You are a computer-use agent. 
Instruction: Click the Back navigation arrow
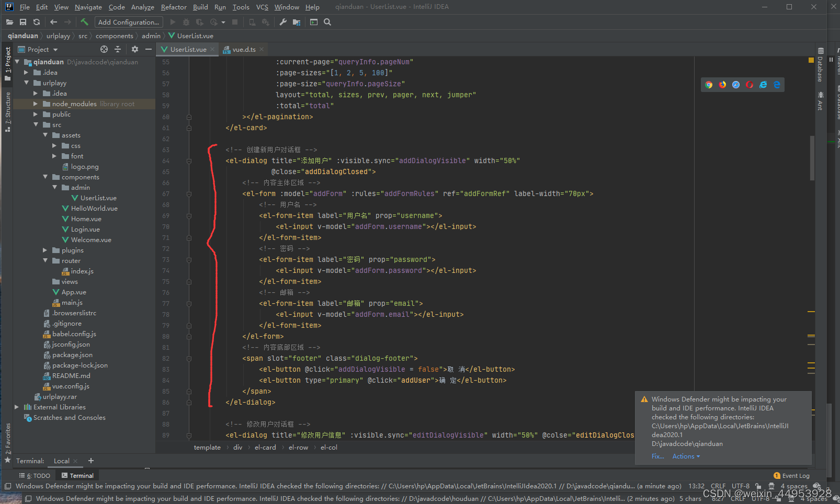pos(53,22)
